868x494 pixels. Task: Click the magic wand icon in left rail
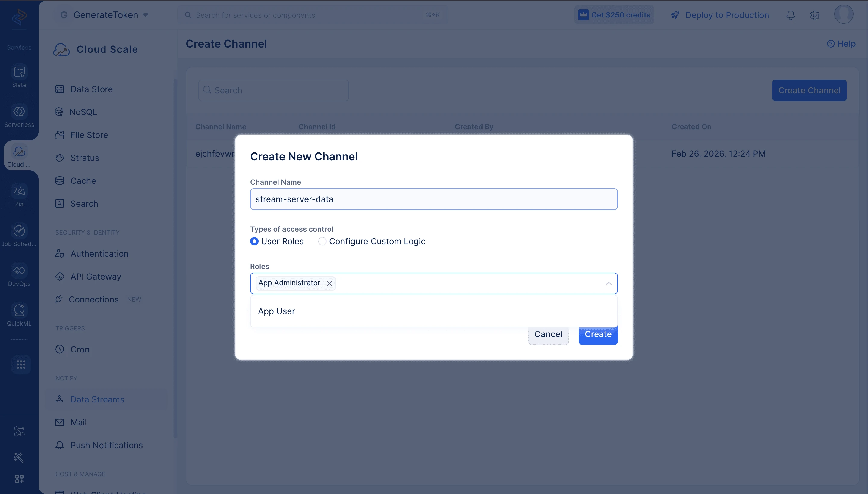click(x=19, y=457)
